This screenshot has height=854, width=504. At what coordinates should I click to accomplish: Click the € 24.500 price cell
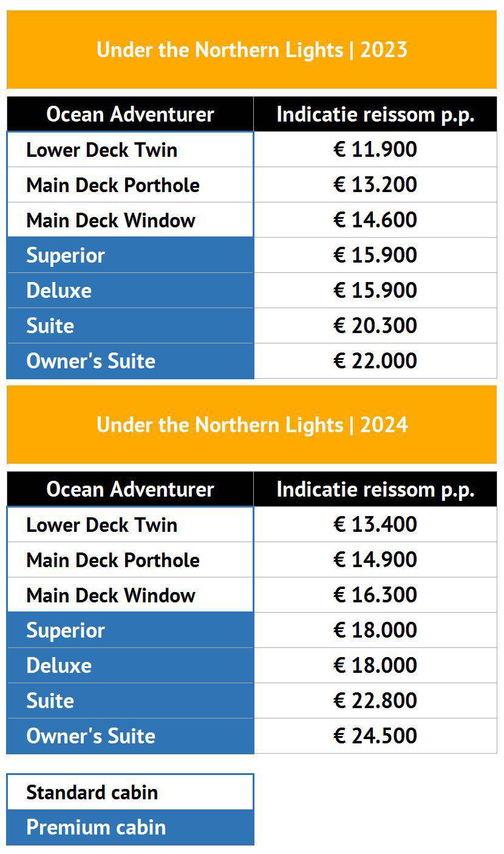point(375,736)
